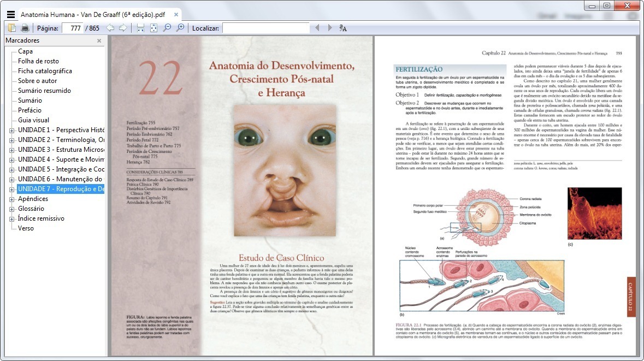
Task: Open the Prefácio bookmark
Action: tap(29, 110)
